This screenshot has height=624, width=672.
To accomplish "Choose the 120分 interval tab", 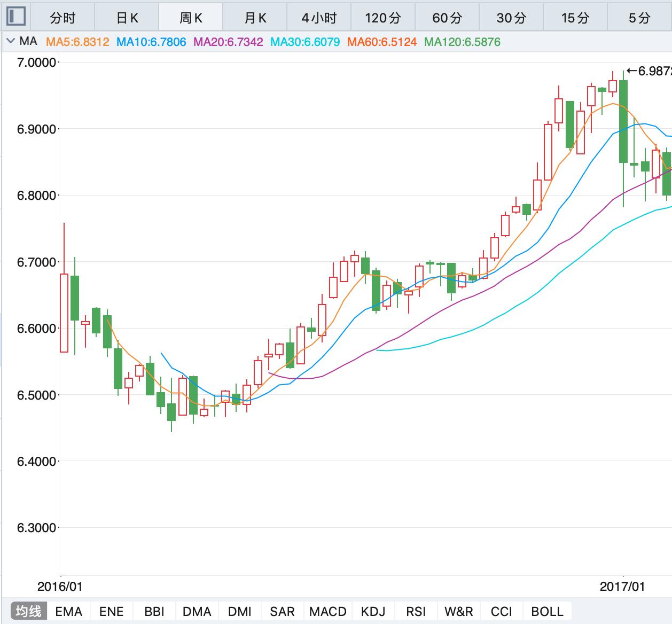I will click(x=383, y=18).
